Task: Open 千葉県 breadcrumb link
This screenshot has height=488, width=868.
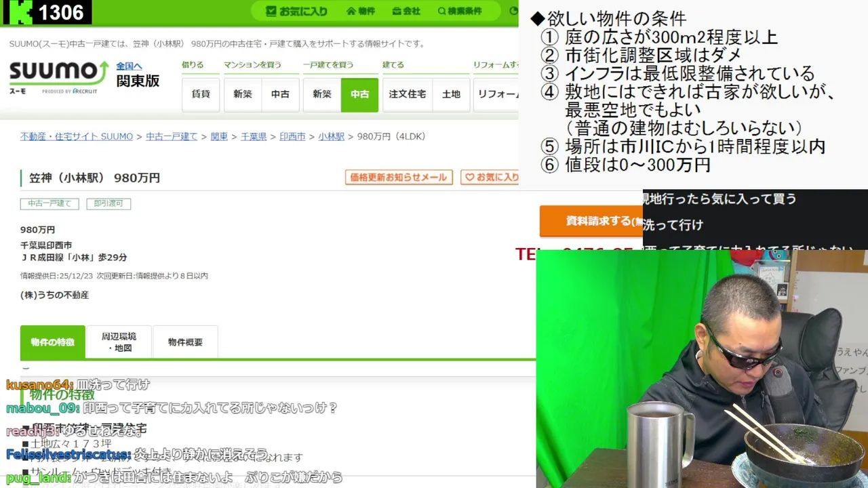Action: tap(254, 137)
